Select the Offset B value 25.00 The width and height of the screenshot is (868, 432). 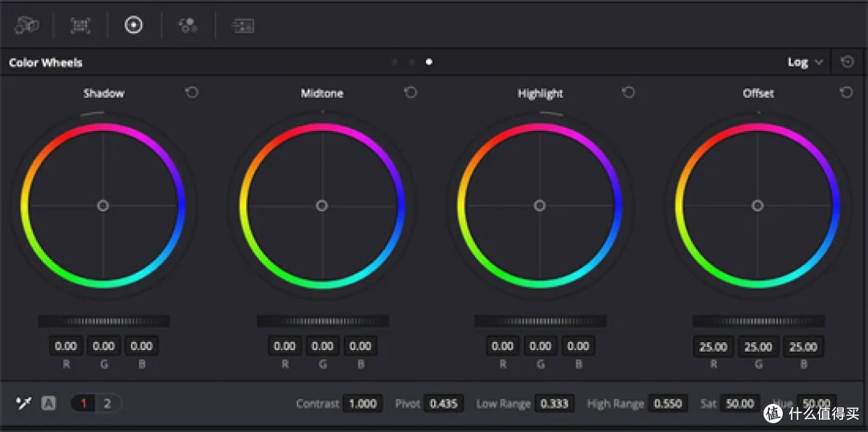803,347
